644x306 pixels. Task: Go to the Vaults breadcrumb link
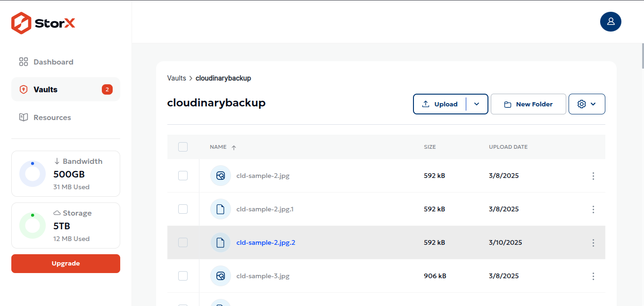(x=177, y=78)
